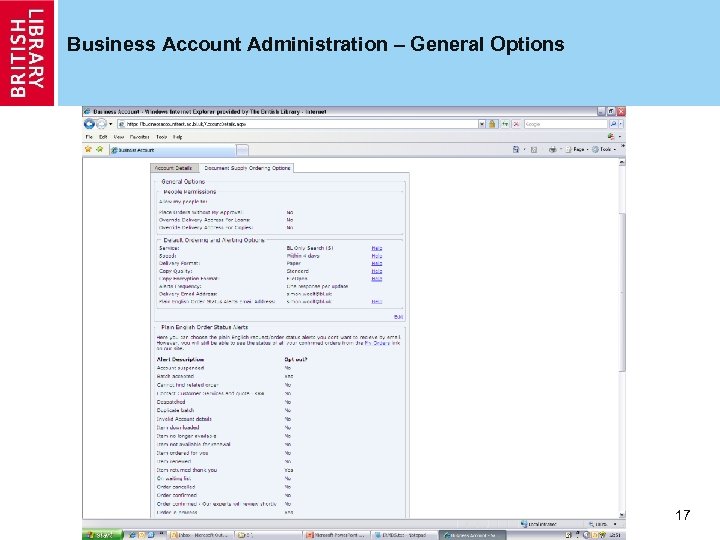The image size is (720, 540).
Task: Click the Edit link under General Options
Action: coord(398,317)
